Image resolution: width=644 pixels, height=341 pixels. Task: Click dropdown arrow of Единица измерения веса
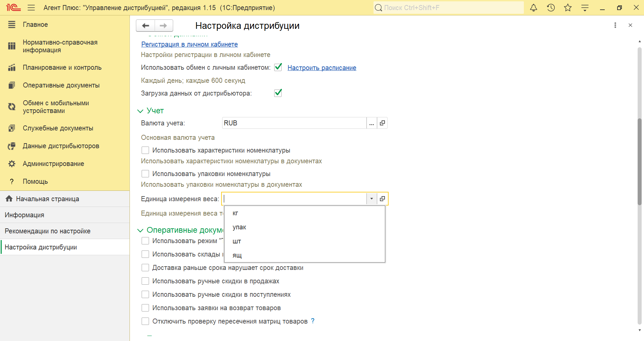click(371, 198)
